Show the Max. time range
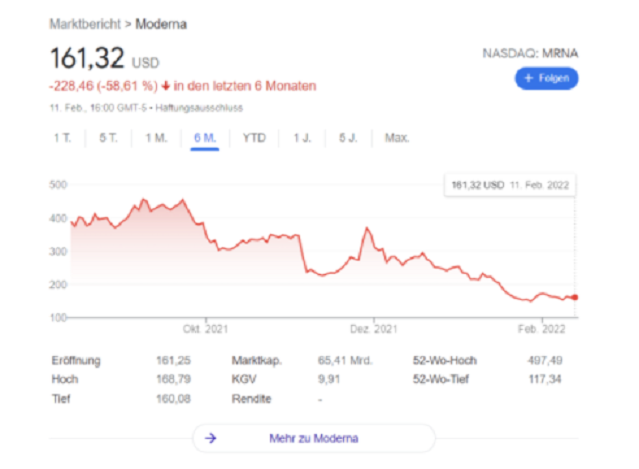The image size is (639, 469). (x=397, y=138)
